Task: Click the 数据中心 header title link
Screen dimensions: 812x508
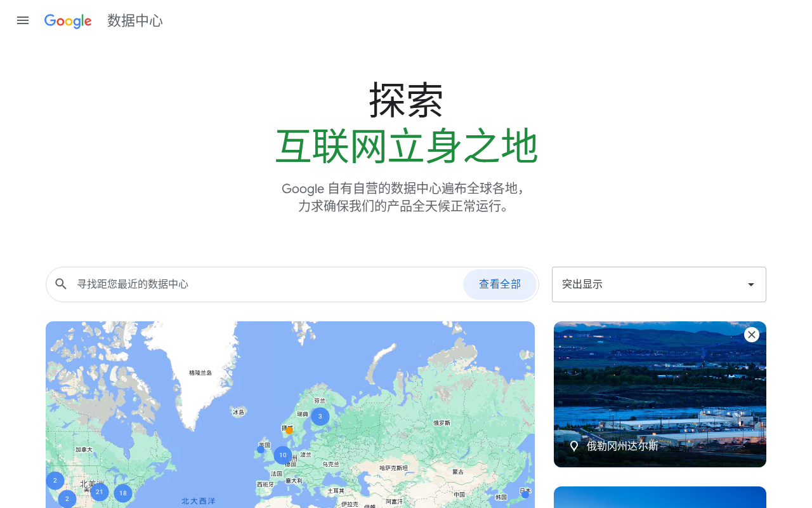Action: pos(135,21)
